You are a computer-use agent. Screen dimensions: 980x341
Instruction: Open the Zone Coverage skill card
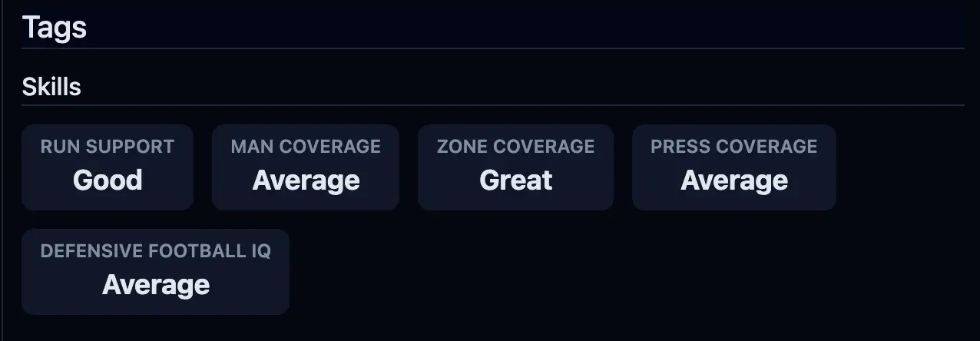coord(515,167)
